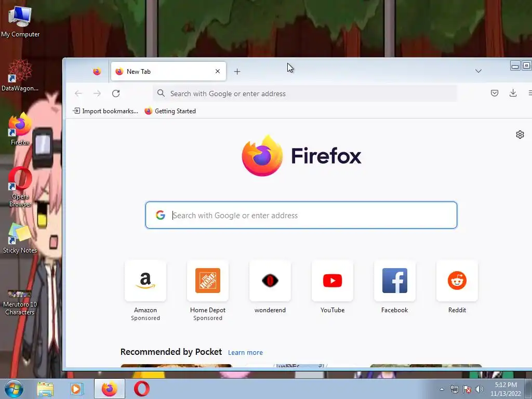The image size is (532, 399).
Task: Select the pinned Firefox tab
Action: click(x=97, y=72)
